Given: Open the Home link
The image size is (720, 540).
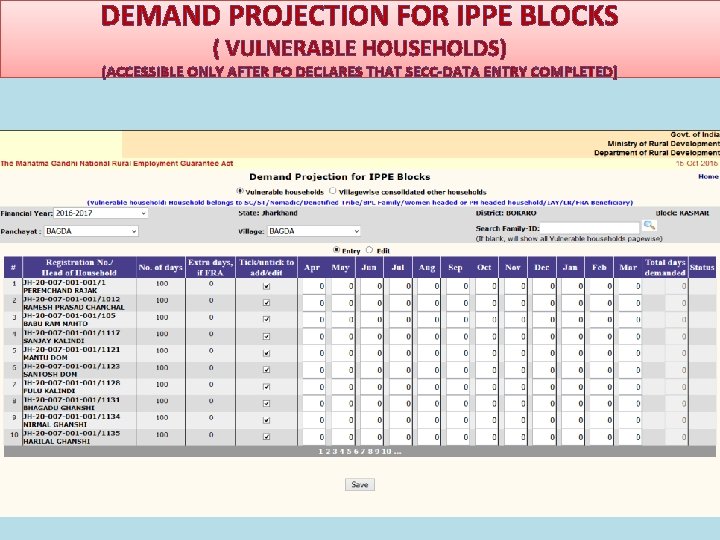Looking at the screenshot, I should click(708, 176).
